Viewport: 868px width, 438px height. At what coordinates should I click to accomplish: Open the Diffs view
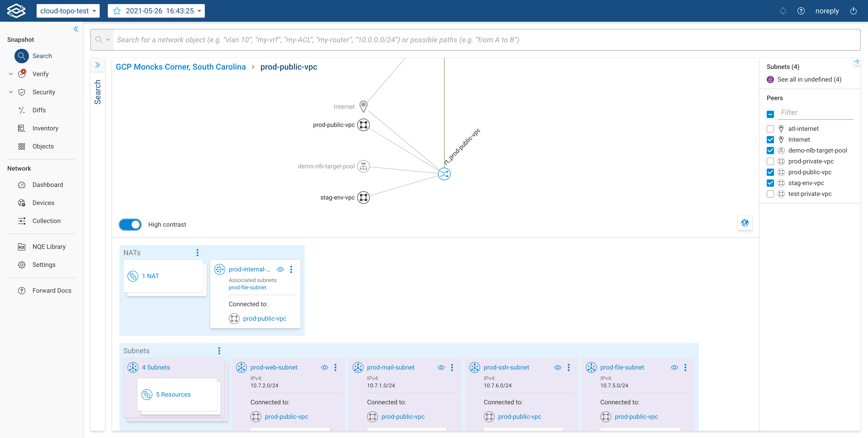pyautogui.click(x=39, y=110)
